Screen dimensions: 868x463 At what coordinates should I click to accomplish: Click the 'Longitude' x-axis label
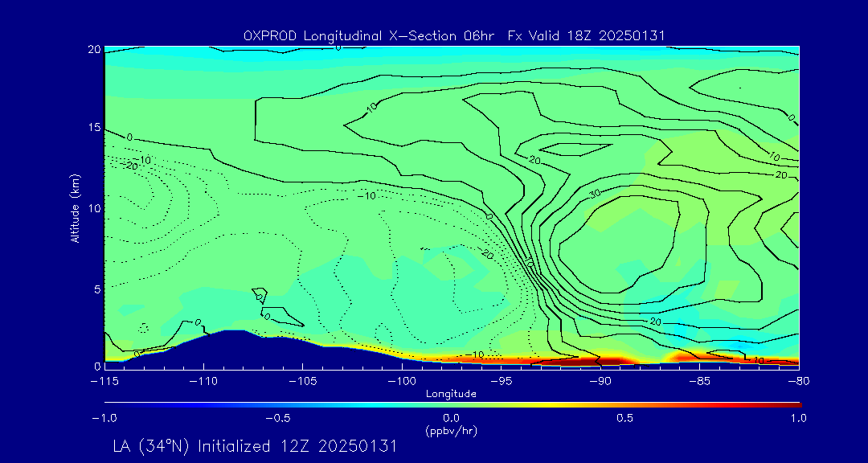pyautogui.click(x=451, y=395)
